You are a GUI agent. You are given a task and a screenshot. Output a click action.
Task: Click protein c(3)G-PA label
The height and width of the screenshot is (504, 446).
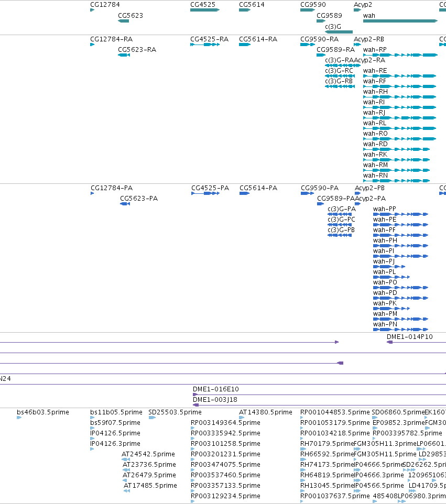pos(342,209)
